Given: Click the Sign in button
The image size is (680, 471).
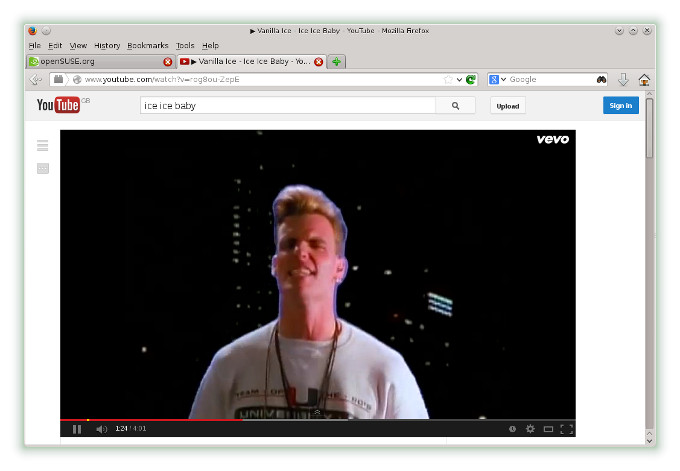Looking at the screenshot, I should pos(621,105).
